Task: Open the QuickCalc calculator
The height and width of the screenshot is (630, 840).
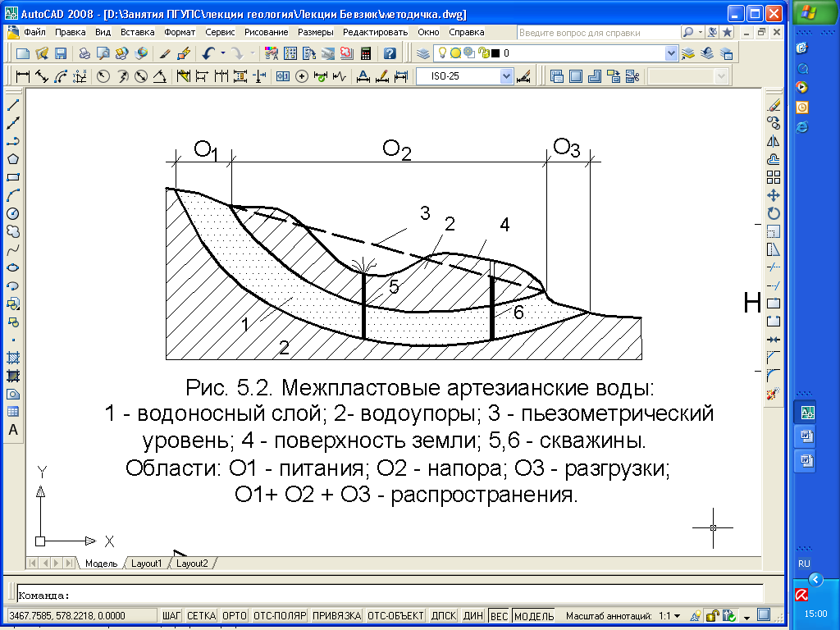Action: (366, 53)
